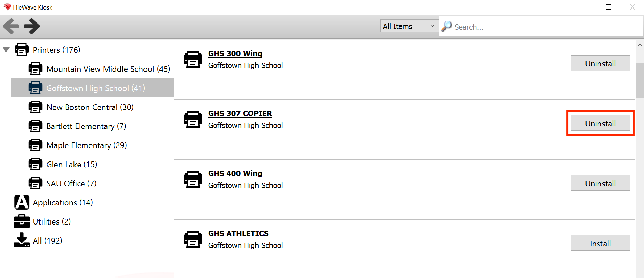
Task: Click the vertical scrollbar up arrow
Action: click(640, 45)
